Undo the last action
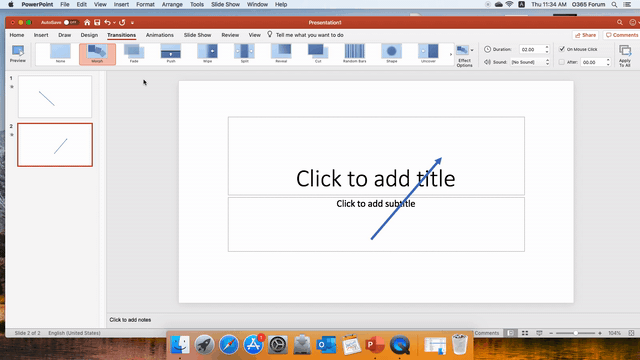The width and height of the screenshot is (640, 360). click(x=107, y=22)
